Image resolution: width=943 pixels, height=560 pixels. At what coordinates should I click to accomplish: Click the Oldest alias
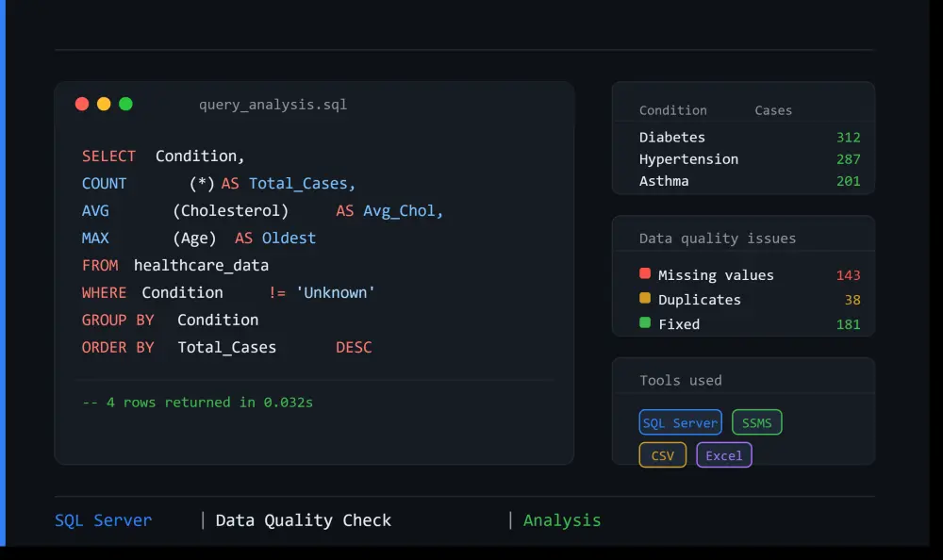pyautogui.click(x=289, y=239)
